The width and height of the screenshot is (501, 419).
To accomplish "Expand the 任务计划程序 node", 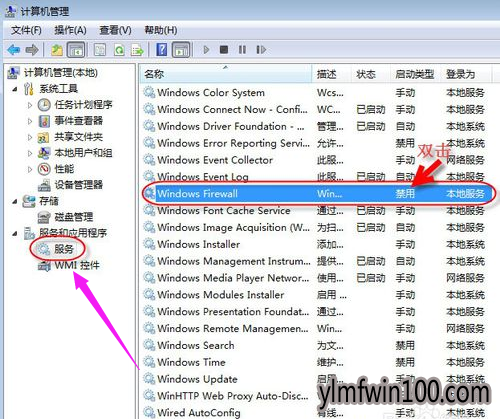I will pos(30,105).
